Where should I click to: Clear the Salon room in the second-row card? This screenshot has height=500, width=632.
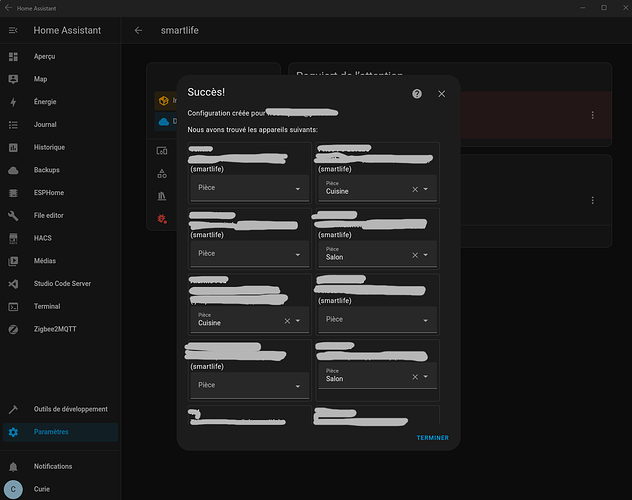click(415, 255)
